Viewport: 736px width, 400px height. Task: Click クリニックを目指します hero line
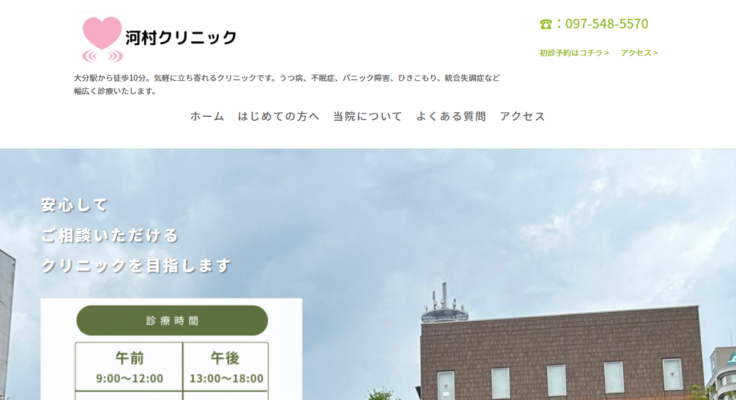tap(136, 266)
